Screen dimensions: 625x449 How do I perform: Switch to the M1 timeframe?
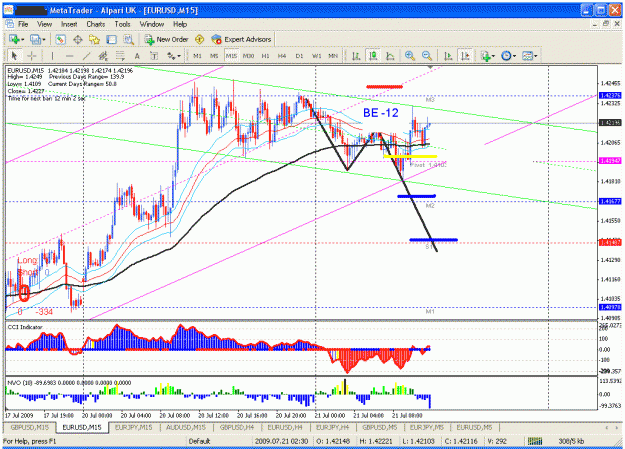197,56
